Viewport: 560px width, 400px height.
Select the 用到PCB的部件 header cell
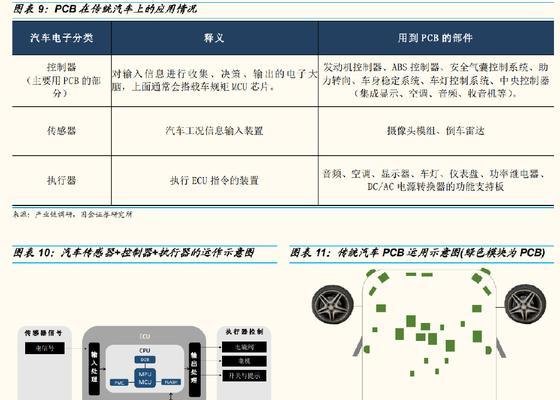pyautogui.click(x=436, y=38)
